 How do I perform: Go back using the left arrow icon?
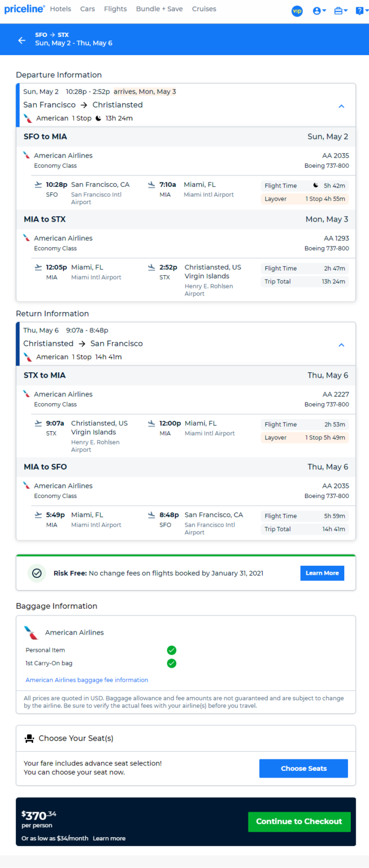(x=21, y=40)
